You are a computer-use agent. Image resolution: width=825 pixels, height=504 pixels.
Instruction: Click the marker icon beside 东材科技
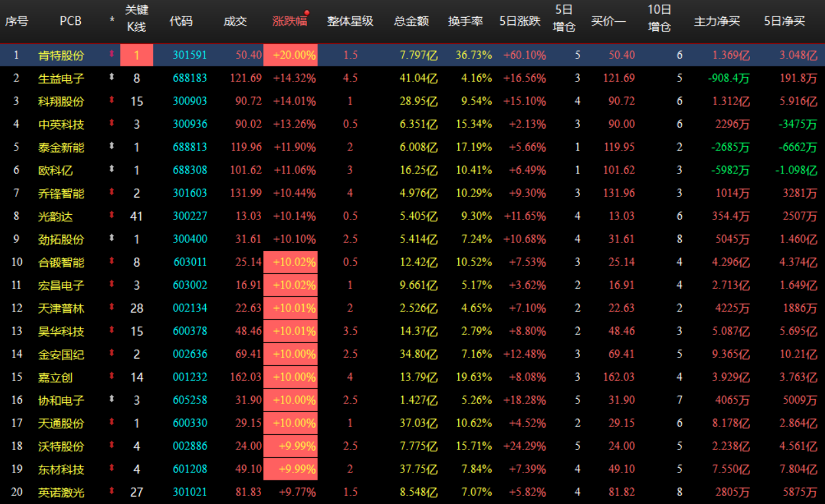(x=112, y=469)
